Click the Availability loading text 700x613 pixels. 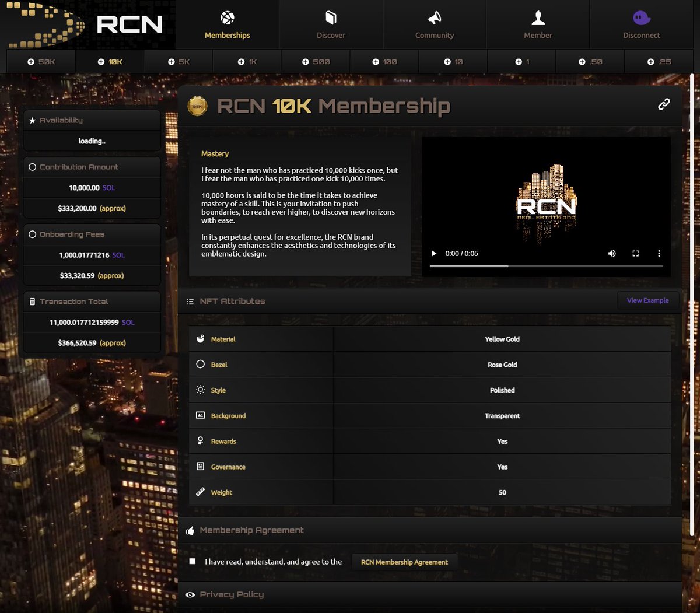92,141
